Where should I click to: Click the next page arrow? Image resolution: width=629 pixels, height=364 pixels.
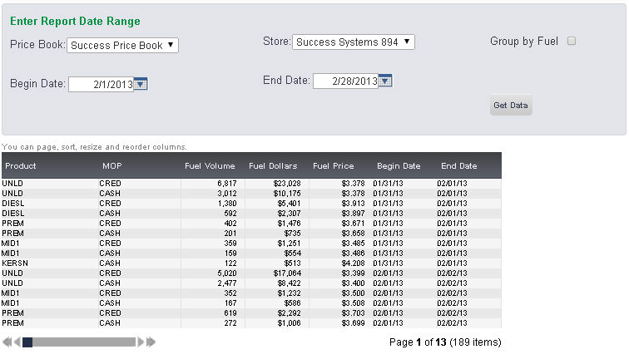141,342
